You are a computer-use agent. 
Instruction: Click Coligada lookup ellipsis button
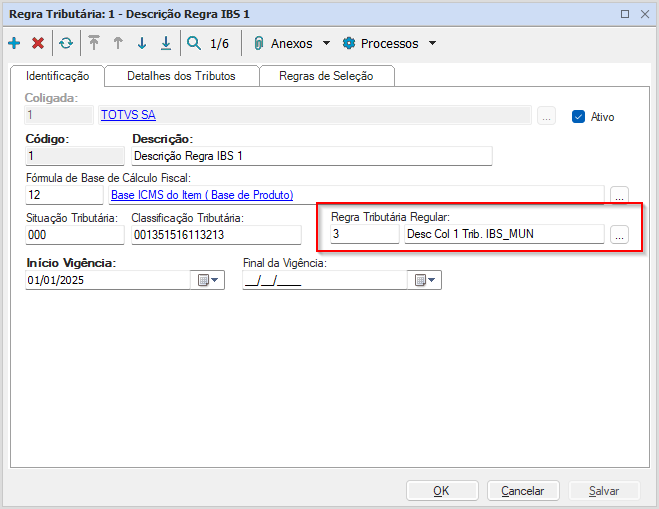[x=546, y=116]
